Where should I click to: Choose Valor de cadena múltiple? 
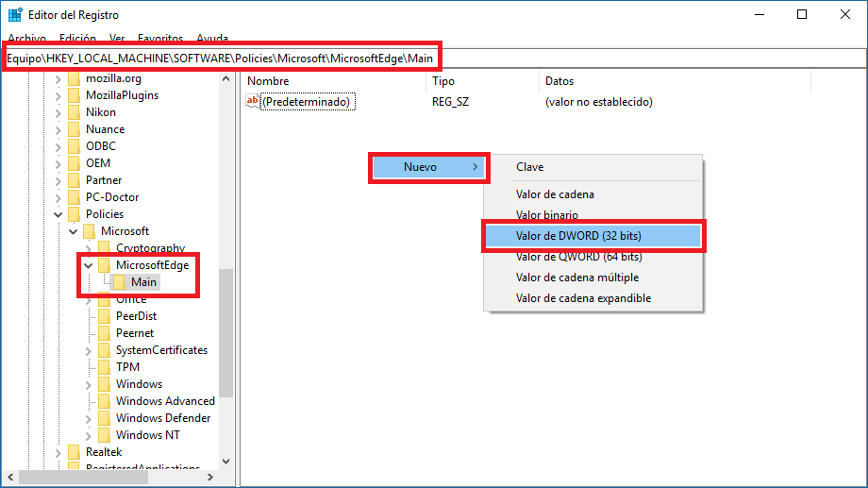tap(593, 278)
